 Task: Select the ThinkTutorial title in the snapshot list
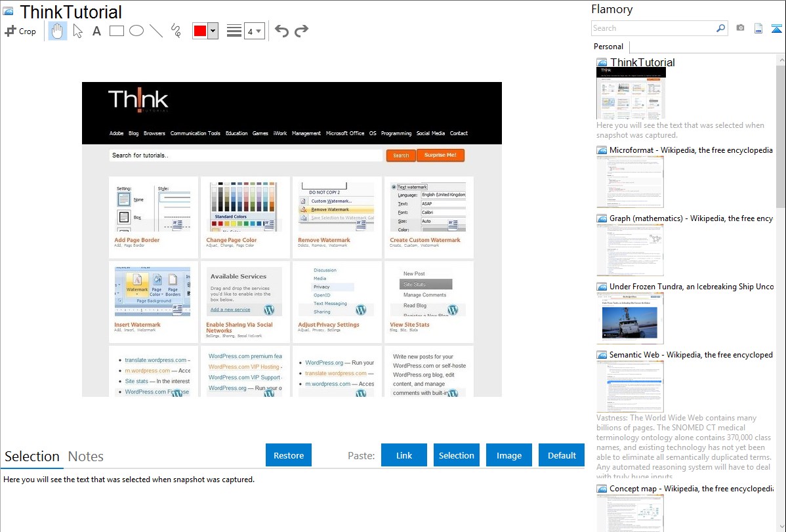point(642,63)
